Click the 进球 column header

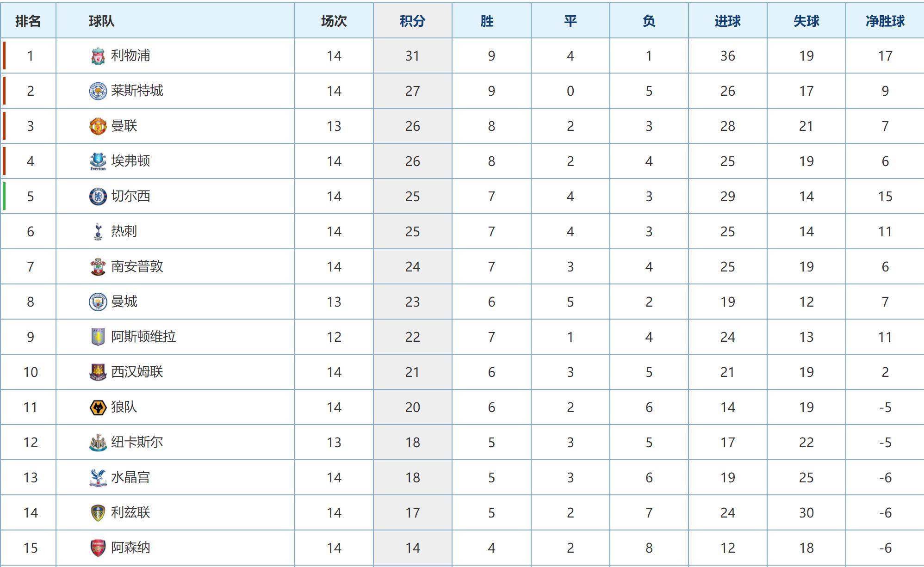[x=728, y=21]
